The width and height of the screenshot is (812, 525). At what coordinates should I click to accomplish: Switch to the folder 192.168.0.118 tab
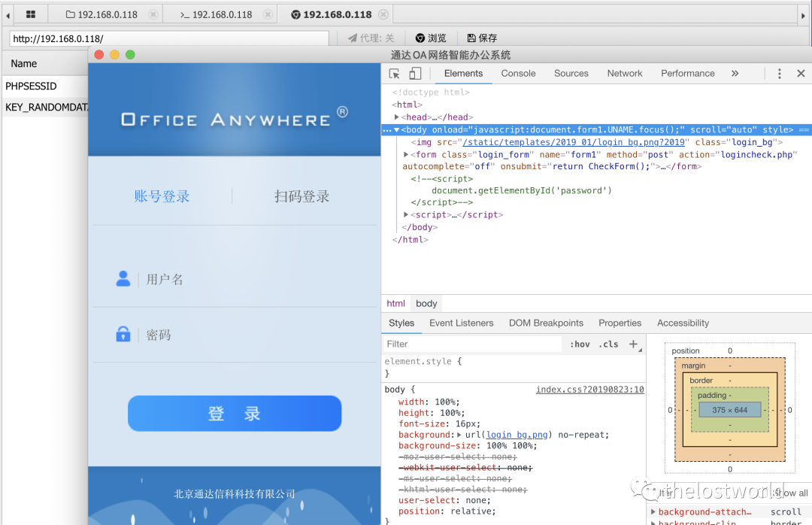coord(102,14)
